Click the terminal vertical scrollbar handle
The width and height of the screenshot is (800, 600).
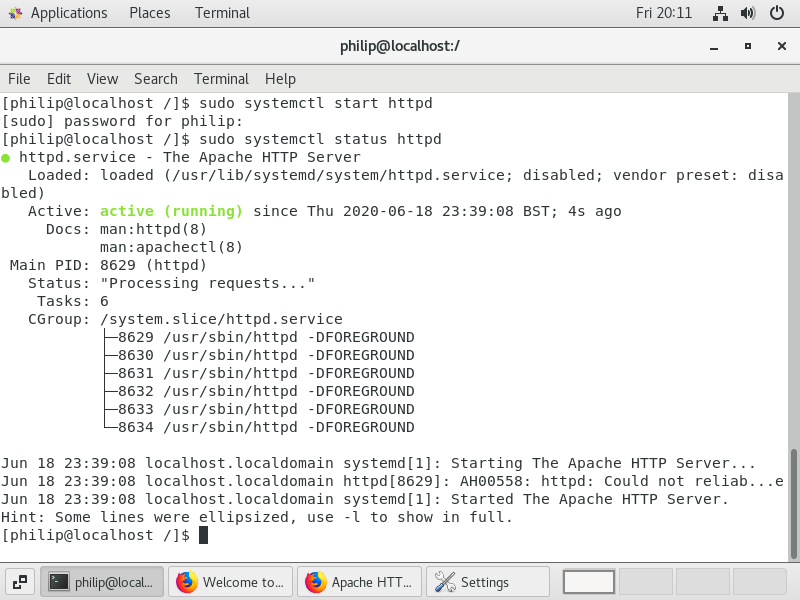[794, 504]
